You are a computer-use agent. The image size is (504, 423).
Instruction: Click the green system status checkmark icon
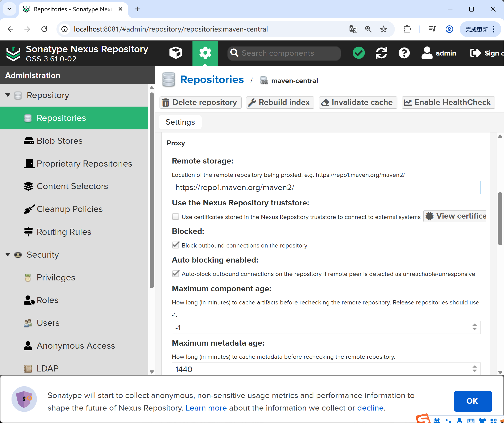click(359, 53)
